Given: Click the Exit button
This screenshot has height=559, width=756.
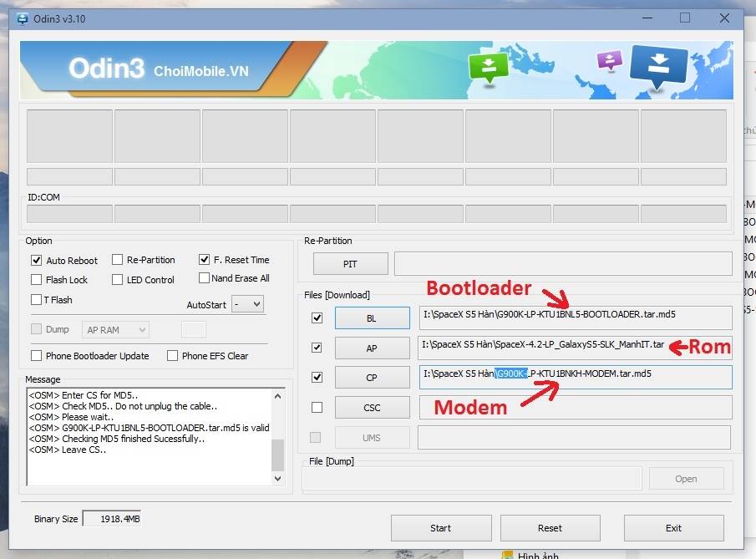Looking at the screenshot, I should pos(673,528).
